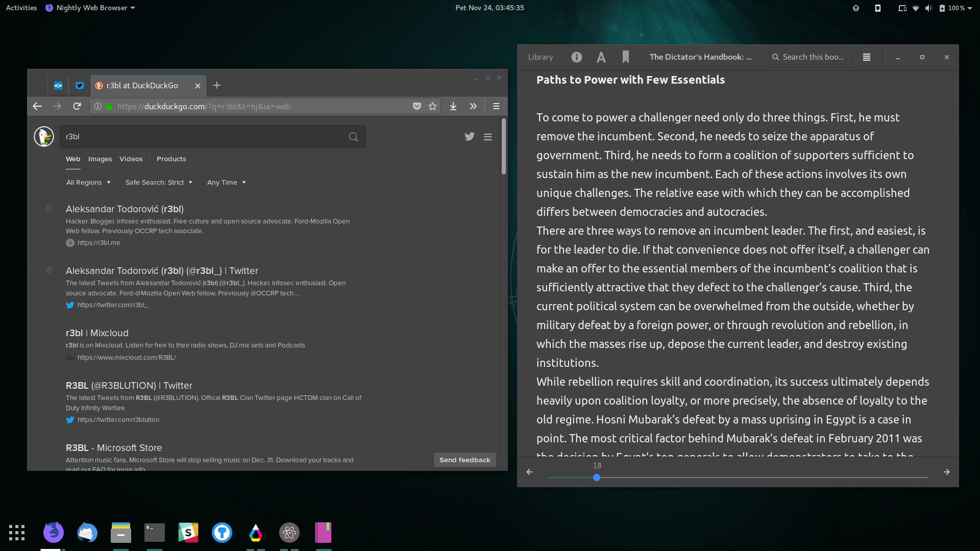Switch to the Videos search tab
This screenshot has width=980, height=551.
(x=131, y=159)
